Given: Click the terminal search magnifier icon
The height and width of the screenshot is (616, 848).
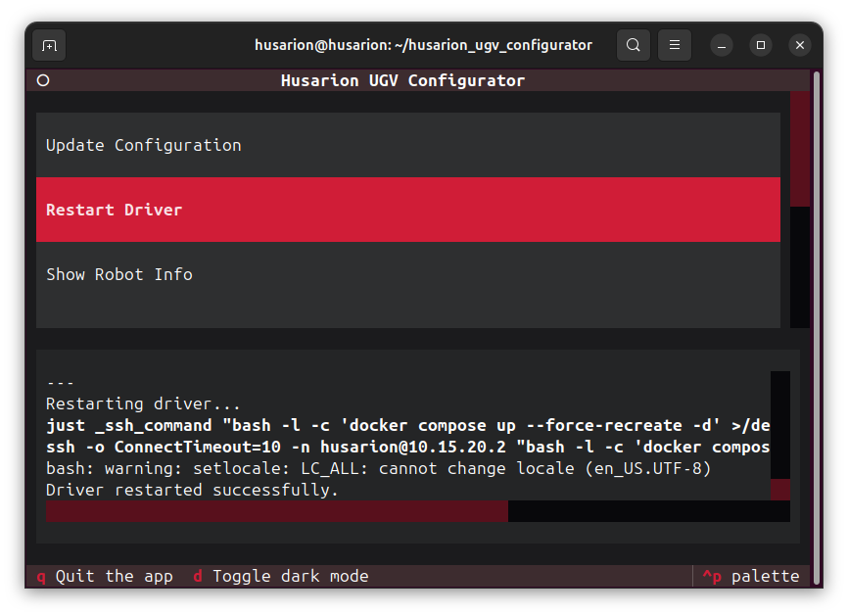Looking at the screenshot, I should (x=634, y=45).
